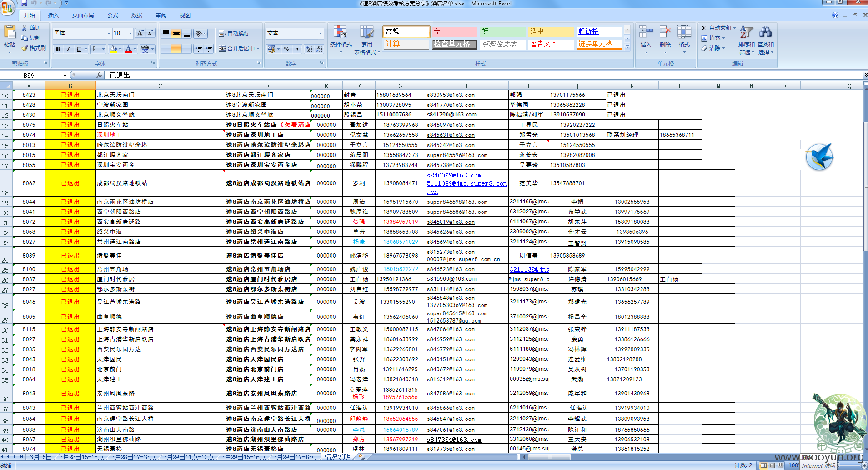This screenshot has height=470, width=868.
Task: Click the cell borders icon
Action: [96, 49]
